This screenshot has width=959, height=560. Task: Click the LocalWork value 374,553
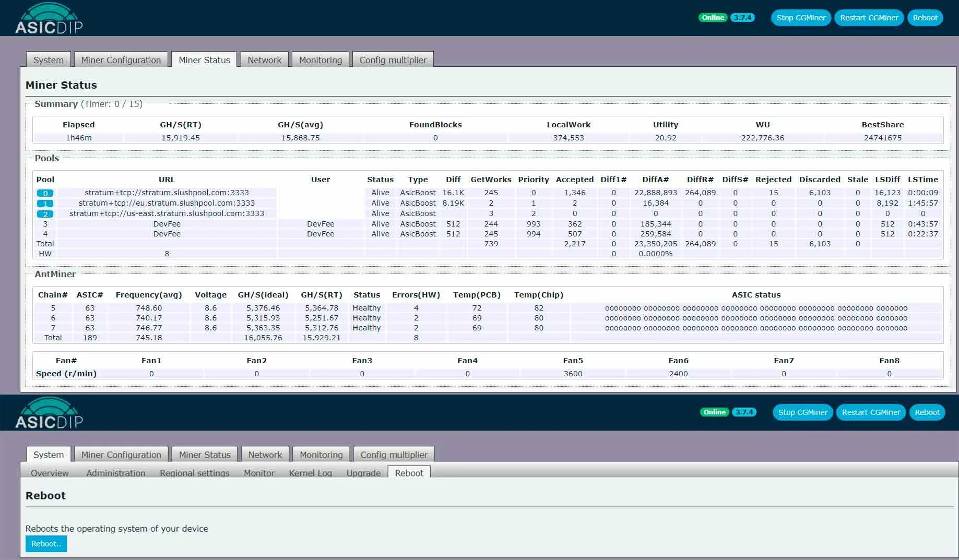pos(569,138)
